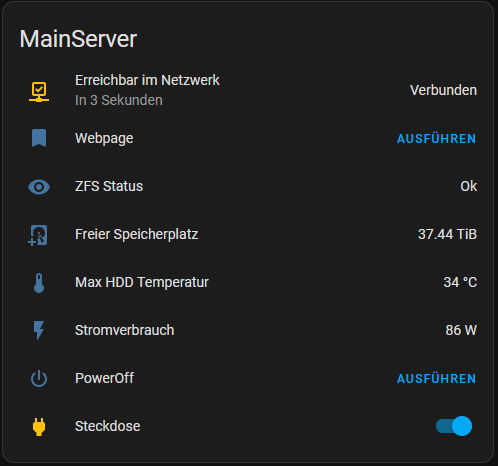Click the HDD thermometer icon

[x=39, y=283]
